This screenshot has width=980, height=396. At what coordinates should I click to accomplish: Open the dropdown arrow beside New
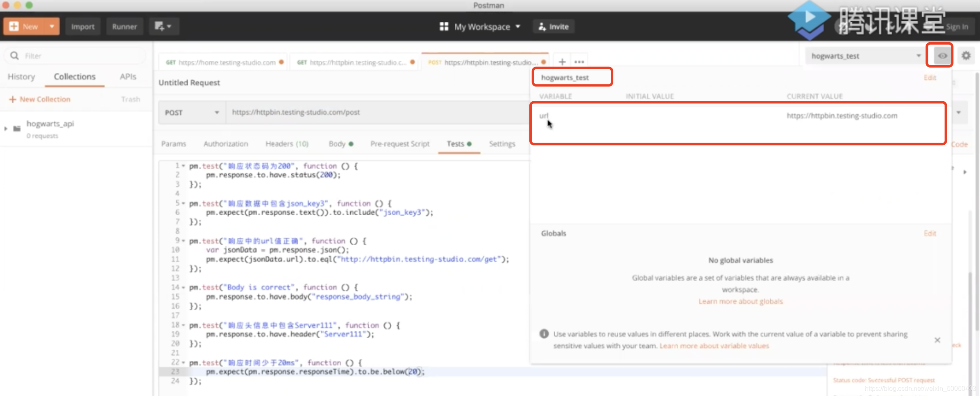pyautogui.click(x=52, y=27)
